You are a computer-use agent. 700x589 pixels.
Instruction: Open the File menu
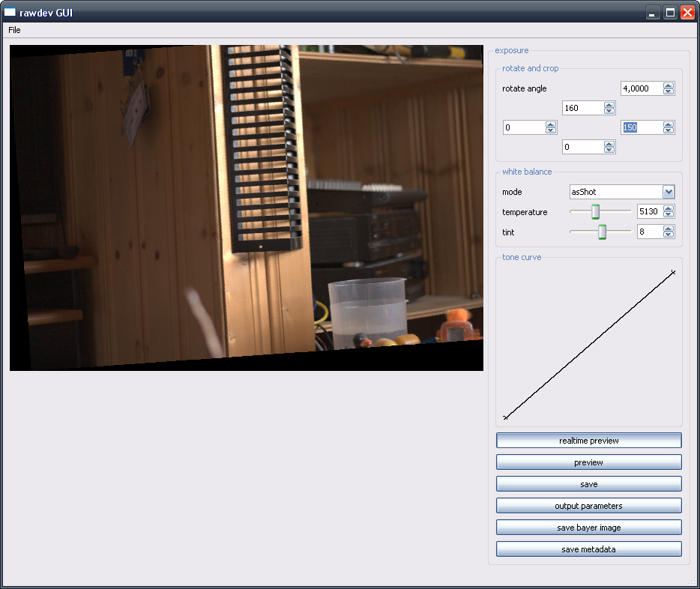[14, 30]
